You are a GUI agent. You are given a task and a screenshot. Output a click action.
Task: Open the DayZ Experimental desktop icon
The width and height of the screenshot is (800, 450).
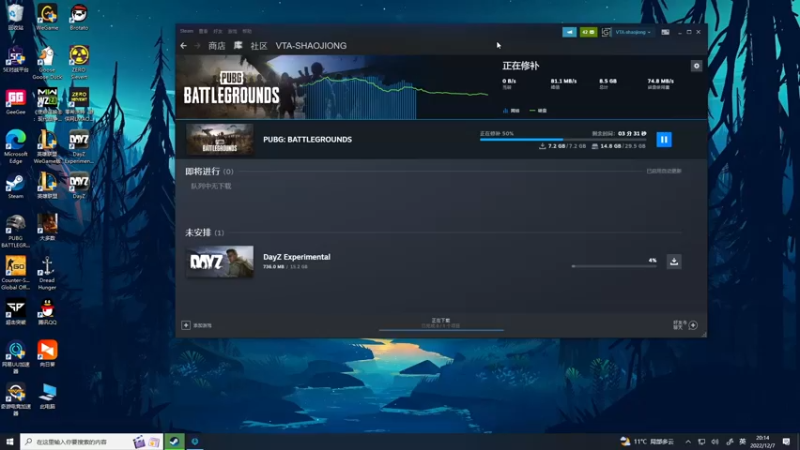(x=79, y=146)
